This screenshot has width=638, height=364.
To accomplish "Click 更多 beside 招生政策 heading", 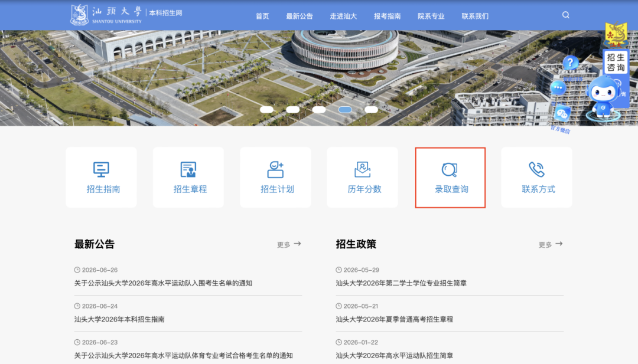I will pyautogui.click(x=551, y=245).
